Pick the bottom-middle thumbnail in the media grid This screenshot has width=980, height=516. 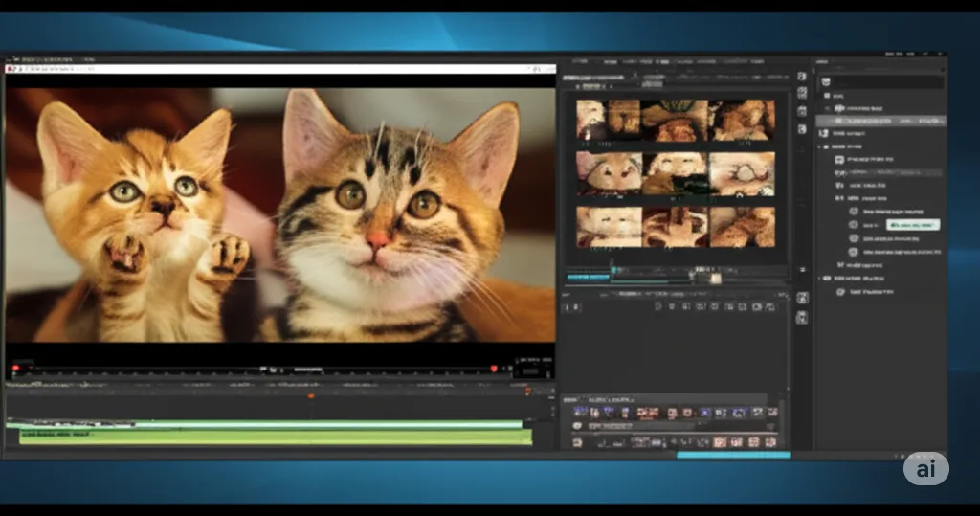pos(675,227)
